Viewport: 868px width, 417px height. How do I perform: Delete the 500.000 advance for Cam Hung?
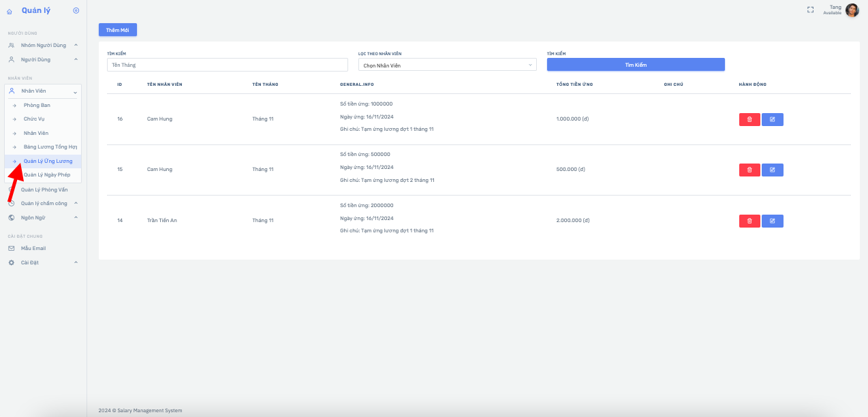pyautogui.click(x=749, y=170)
